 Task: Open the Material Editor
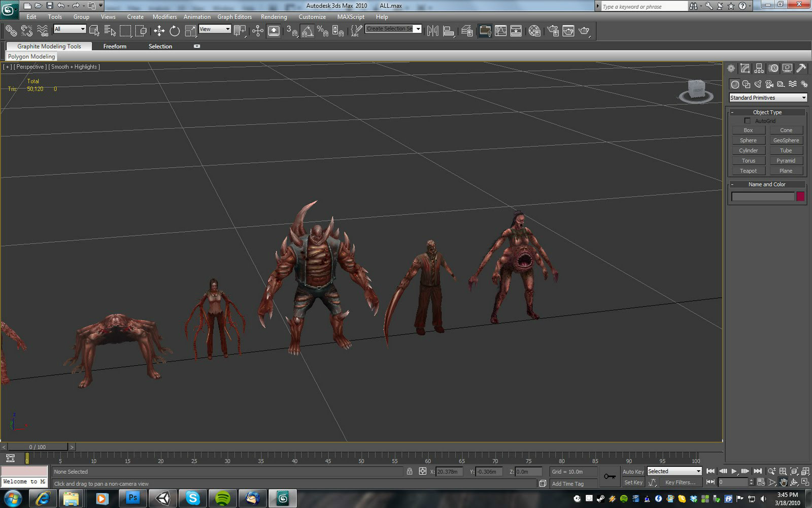(534, 31)
